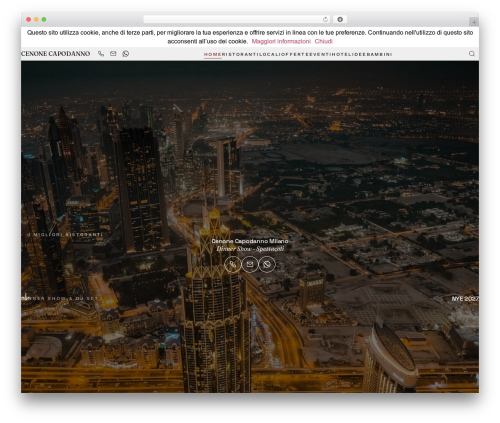Screen dimensions: 500x423
Task: Open the BAMBINI menu item
Action: pos(379,54)
